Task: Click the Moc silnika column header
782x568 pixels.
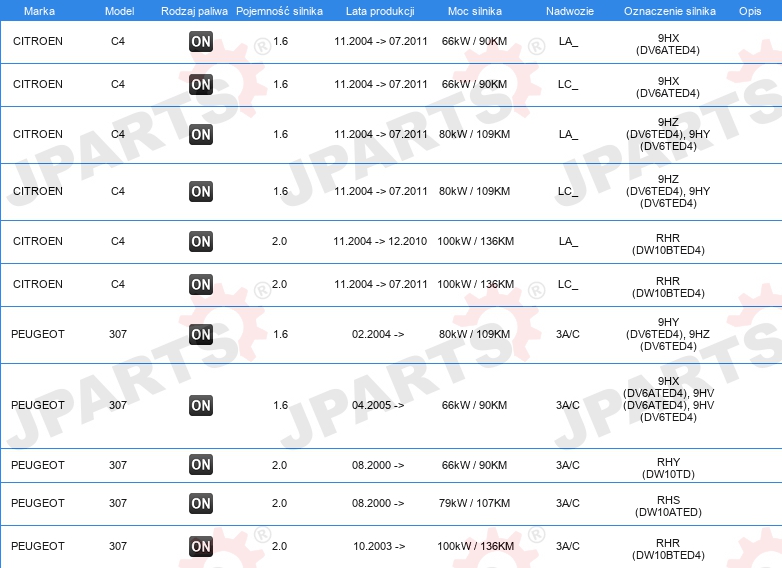Action: coord(475,11)
